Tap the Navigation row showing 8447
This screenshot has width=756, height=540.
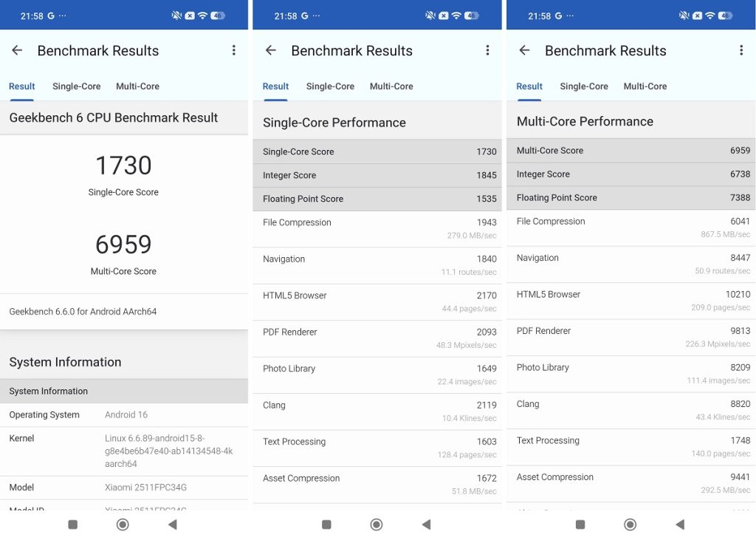(x=631, y=264)
